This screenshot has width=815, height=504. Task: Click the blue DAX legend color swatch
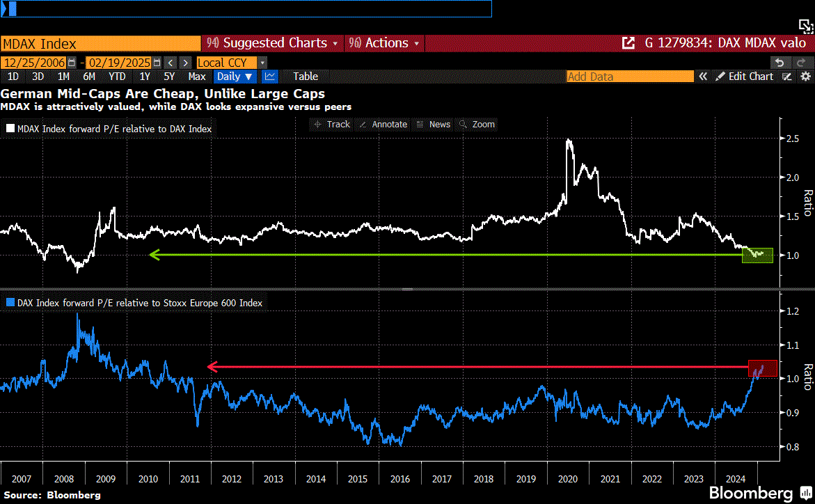point(10,302)
